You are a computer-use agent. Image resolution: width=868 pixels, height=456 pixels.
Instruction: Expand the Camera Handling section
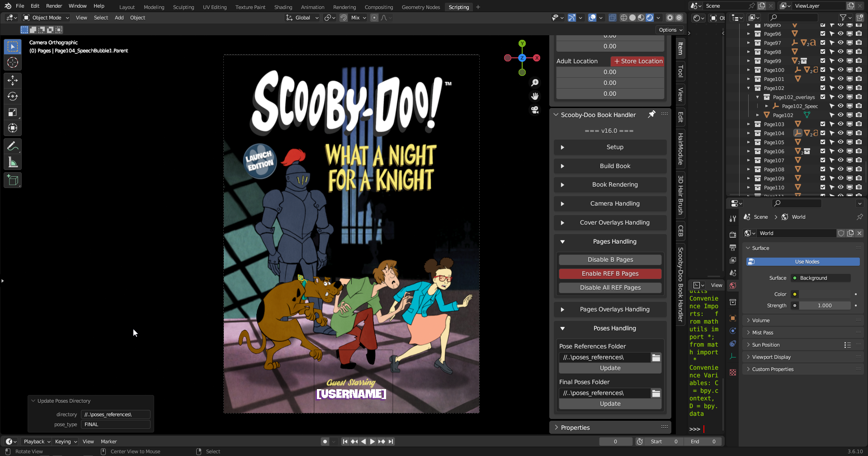[x=610, y=204]
